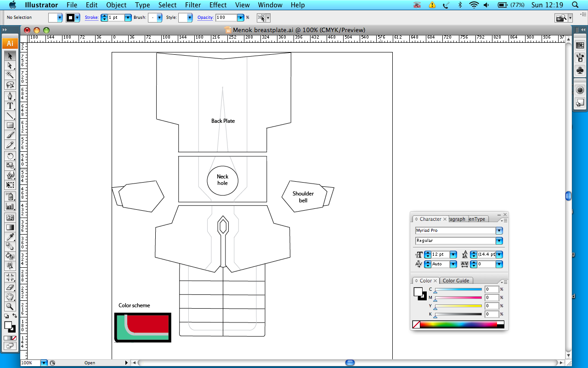Select the Gradient tool
588x368 pixels.
pyautogui.click(x=10, y=227)
